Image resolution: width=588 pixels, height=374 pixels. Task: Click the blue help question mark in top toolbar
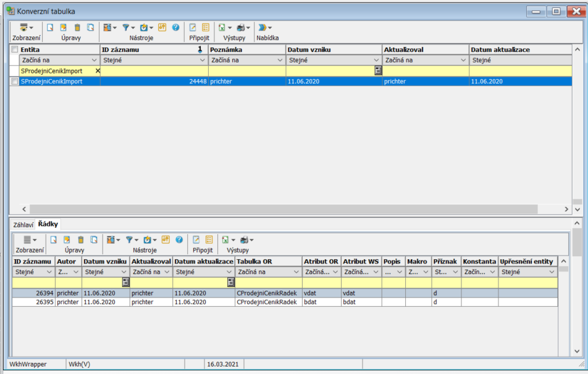tap(176, 28)
